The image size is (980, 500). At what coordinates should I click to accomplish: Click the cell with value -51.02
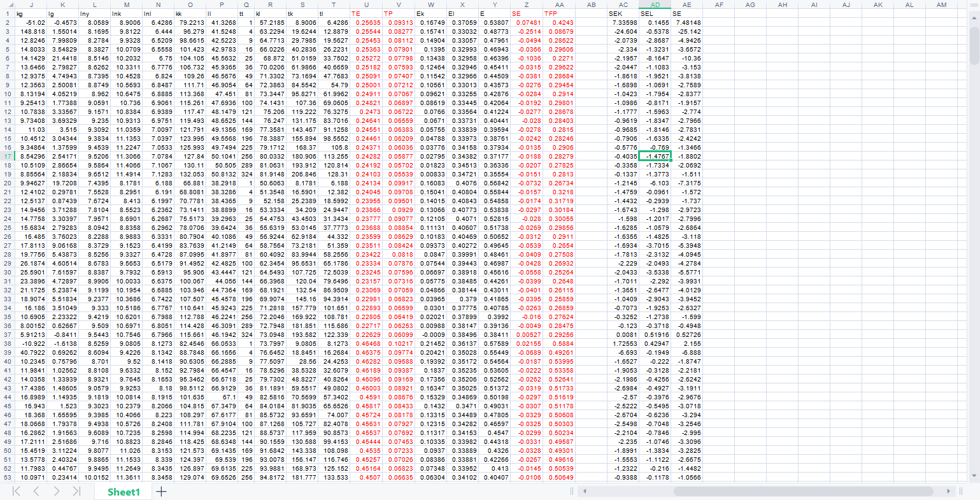[x=31, y=22]
